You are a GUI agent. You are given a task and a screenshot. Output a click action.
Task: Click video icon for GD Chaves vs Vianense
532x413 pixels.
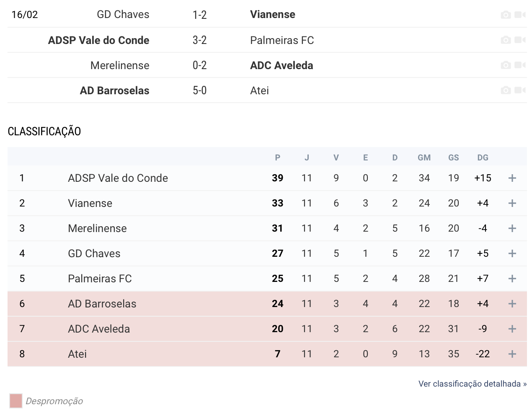[x=520, y=15]
